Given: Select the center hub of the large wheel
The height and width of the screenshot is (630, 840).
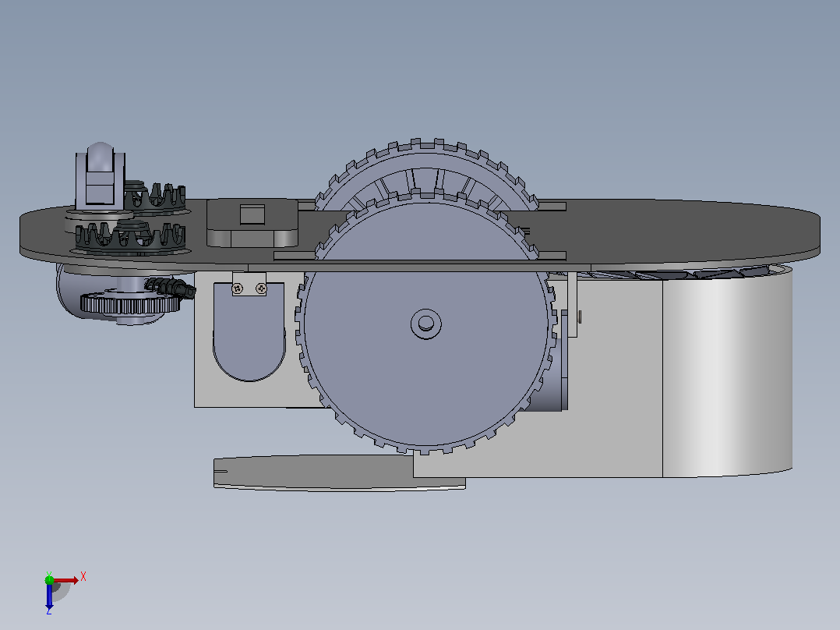Looking at the screenshot, I should (x=426, y=324).
